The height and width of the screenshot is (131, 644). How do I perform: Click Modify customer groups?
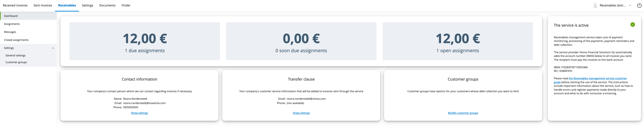463,113
